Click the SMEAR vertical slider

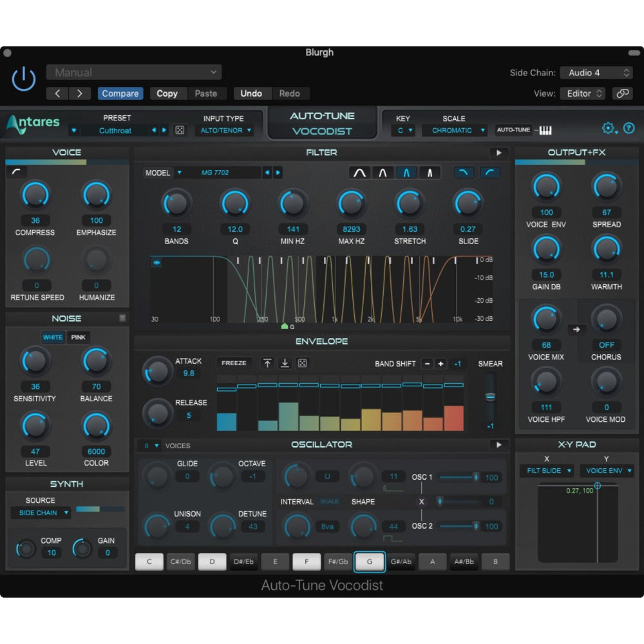coord(490,397)
